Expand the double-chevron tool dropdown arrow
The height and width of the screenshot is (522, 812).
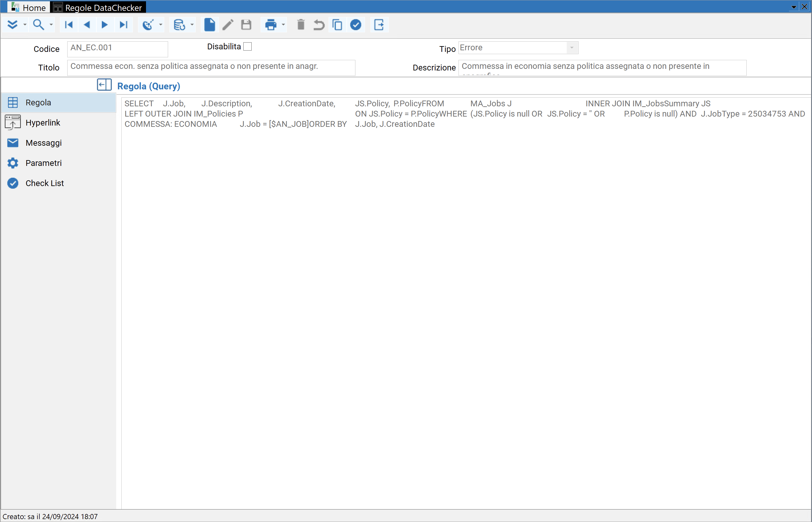click(x=25, y=25)
